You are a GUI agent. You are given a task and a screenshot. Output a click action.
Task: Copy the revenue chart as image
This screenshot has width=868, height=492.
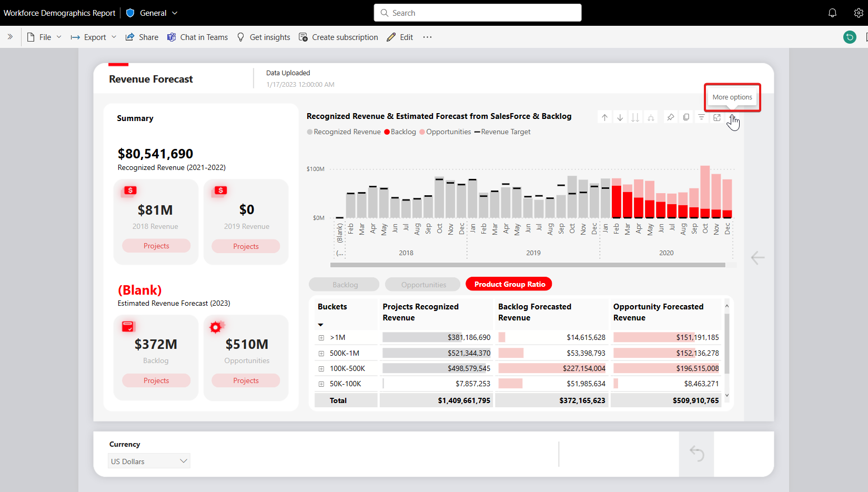pyautogui.click(x=686, y=117)
